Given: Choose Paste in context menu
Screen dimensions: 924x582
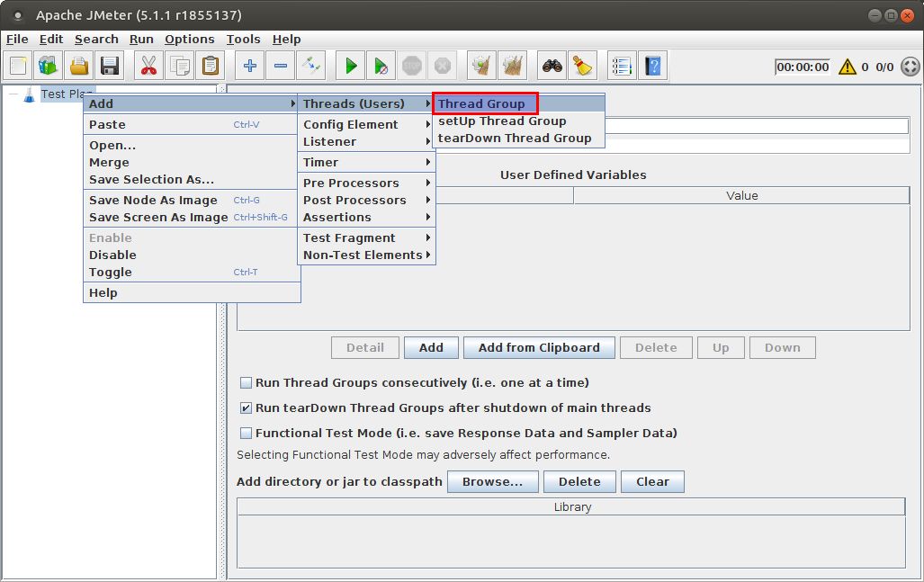Looking at the screenshot, I should (192, 124).
